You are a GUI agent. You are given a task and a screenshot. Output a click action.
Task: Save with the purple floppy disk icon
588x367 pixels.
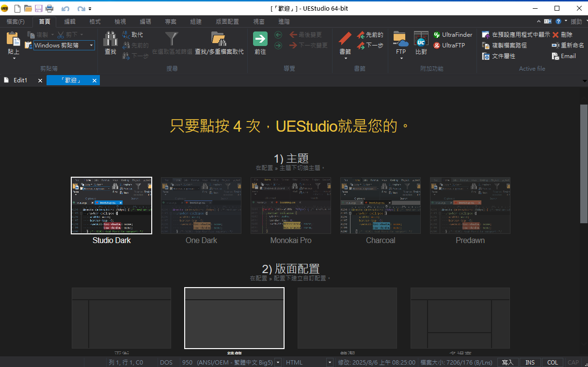(x=39, y=8)
